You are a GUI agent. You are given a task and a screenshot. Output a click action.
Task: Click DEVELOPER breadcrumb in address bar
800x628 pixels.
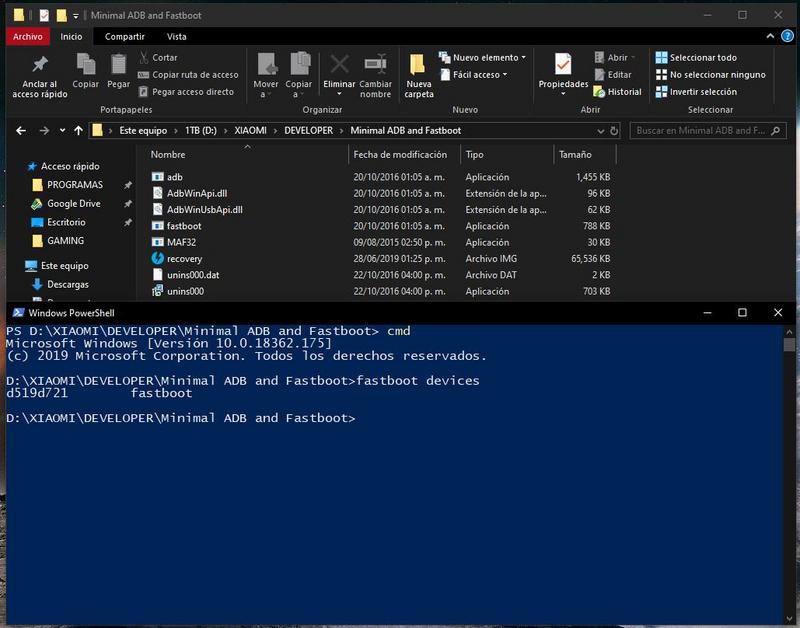tap(309, 131)
